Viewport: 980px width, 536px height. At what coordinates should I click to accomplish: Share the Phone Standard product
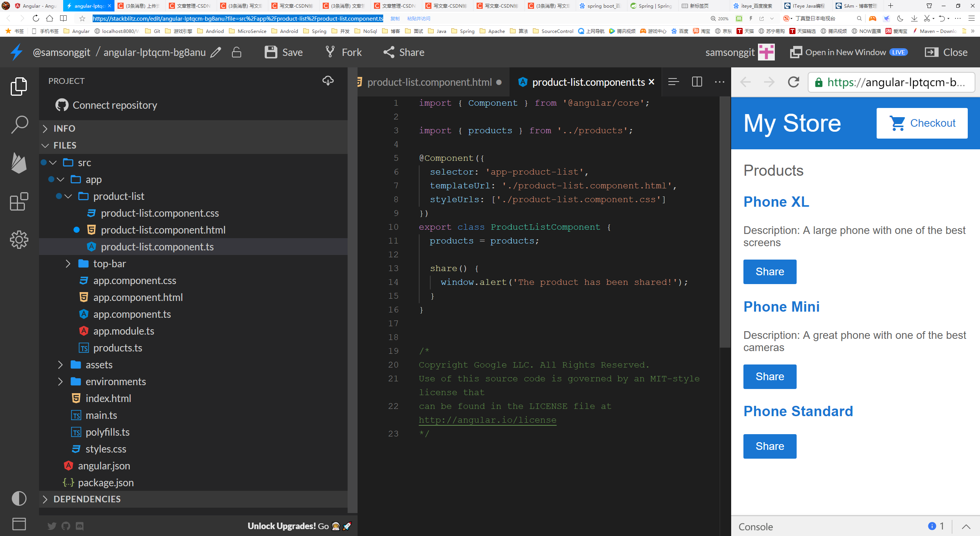pos(770,446)
